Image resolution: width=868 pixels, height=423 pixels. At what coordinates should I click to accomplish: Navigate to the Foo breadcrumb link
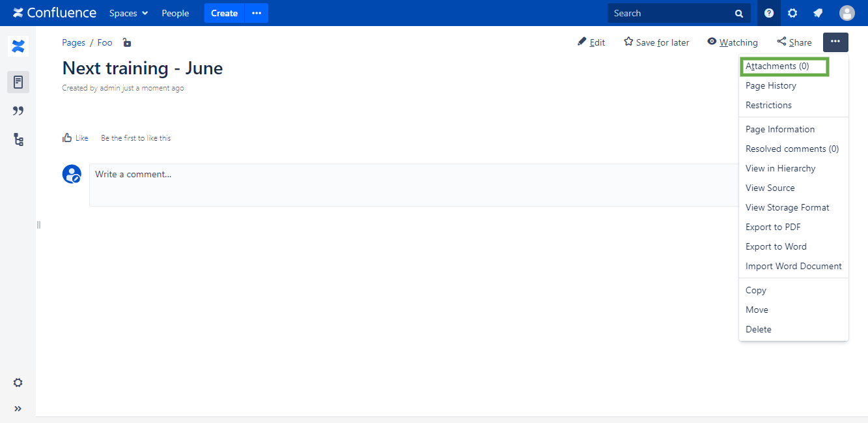tap(104, 42)
